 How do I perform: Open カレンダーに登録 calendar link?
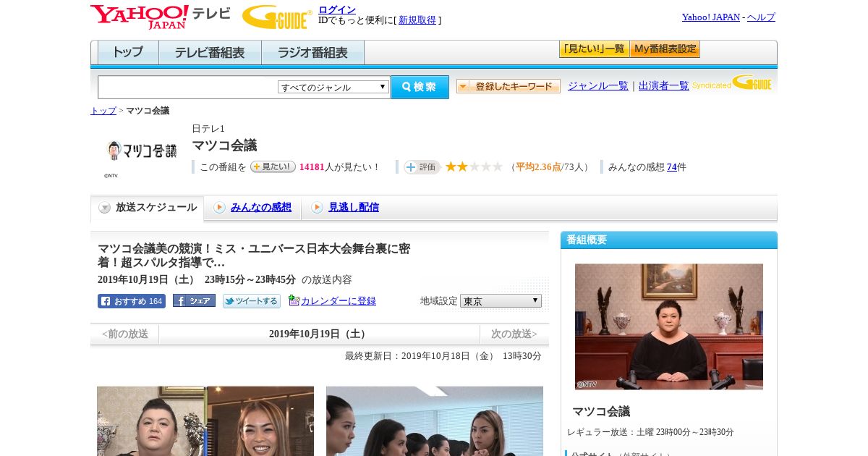338,301
